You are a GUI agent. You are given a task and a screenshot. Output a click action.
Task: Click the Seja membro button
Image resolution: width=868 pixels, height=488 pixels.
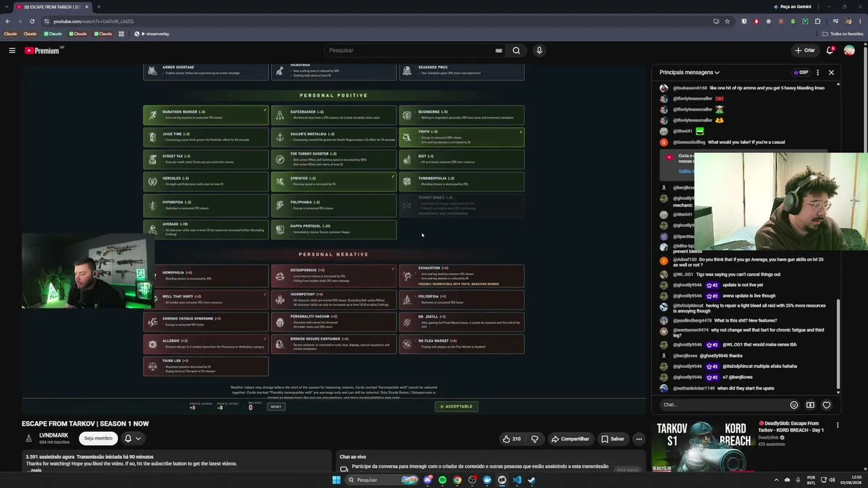tap(98, 438)
